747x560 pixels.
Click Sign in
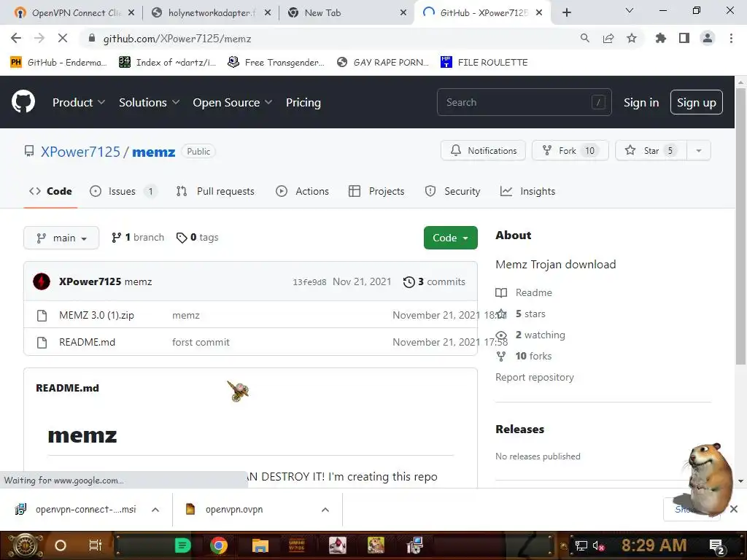tap(641, 102)
